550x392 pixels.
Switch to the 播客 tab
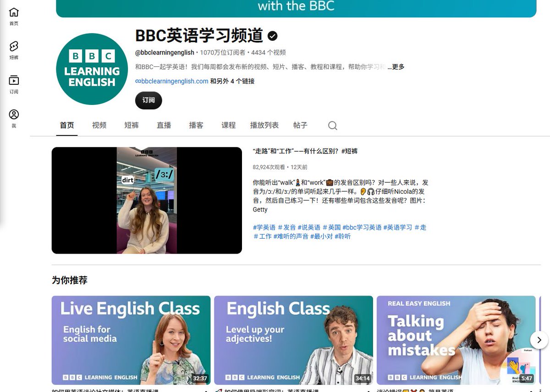(x=196, y=125)
